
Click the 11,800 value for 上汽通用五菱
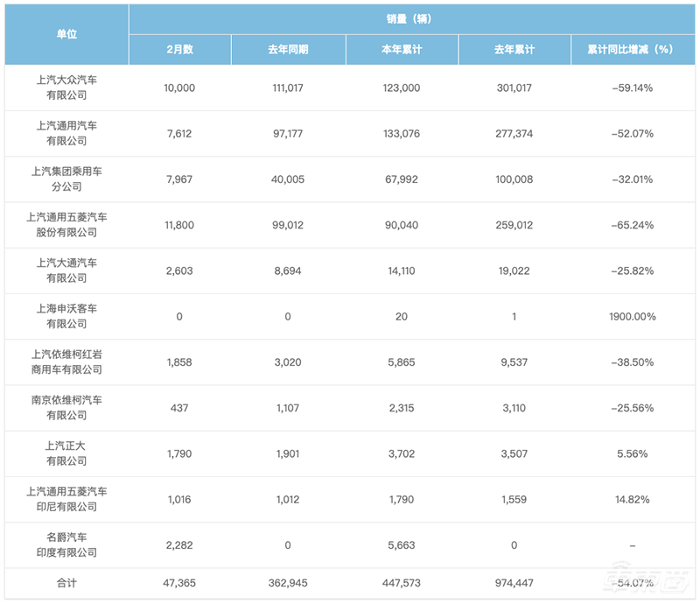(179, 224)
